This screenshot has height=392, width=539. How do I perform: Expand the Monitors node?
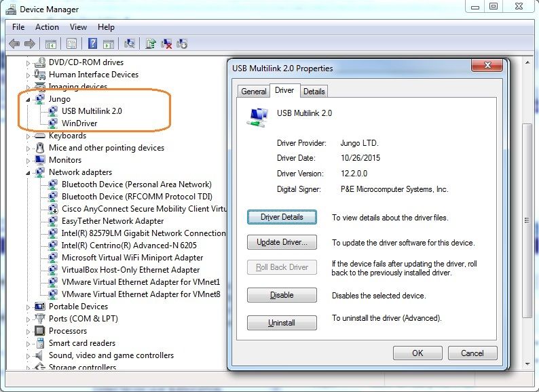point(29,161)
